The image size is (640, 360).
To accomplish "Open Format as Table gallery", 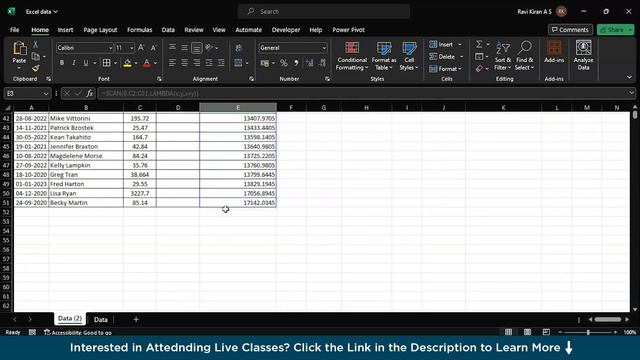I will (384, 56).
